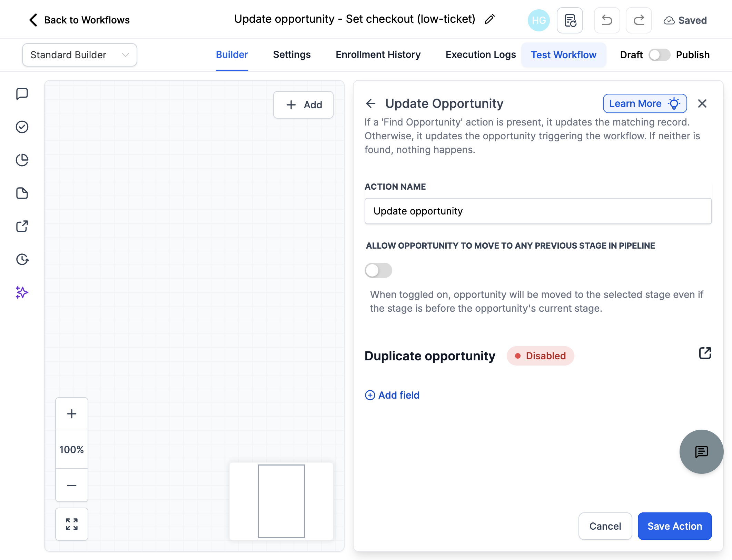Click the Action Name input field
732x560 pixels.
(538, 211)
